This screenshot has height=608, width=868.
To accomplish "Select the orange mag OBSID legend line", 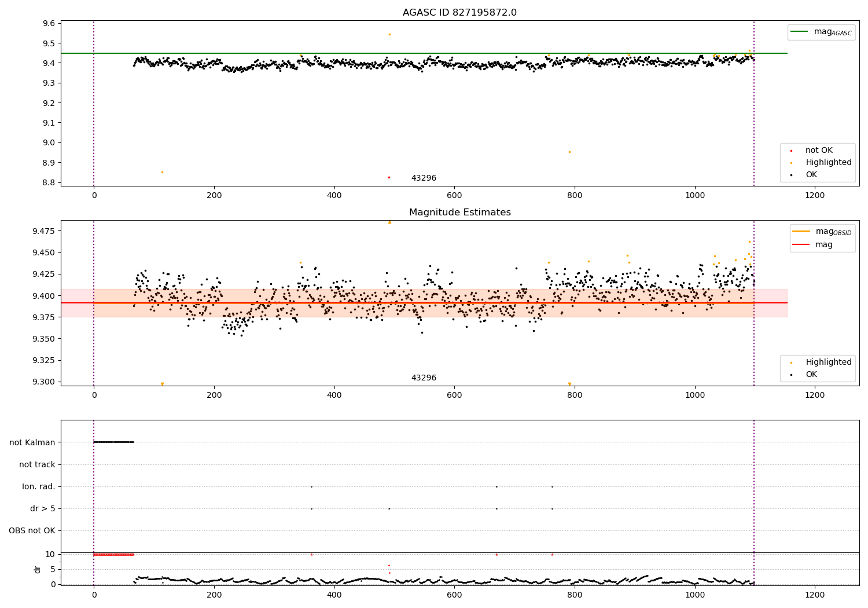I will point(801,231).
